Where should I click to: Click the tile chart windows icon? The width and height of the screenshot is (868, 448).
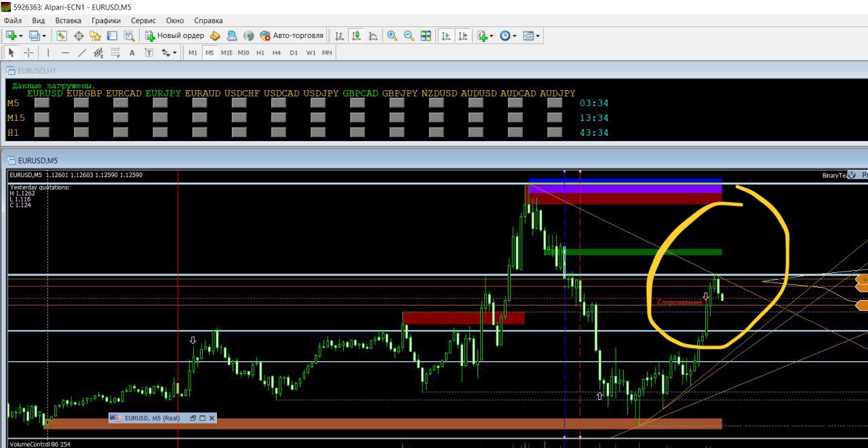pyautogui.click(x=425, y=35)
